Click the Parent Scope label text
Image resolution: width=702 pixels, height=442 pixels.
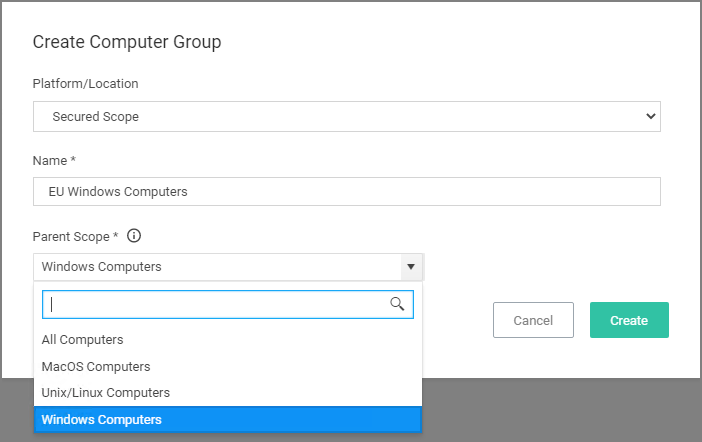[75, 237]
